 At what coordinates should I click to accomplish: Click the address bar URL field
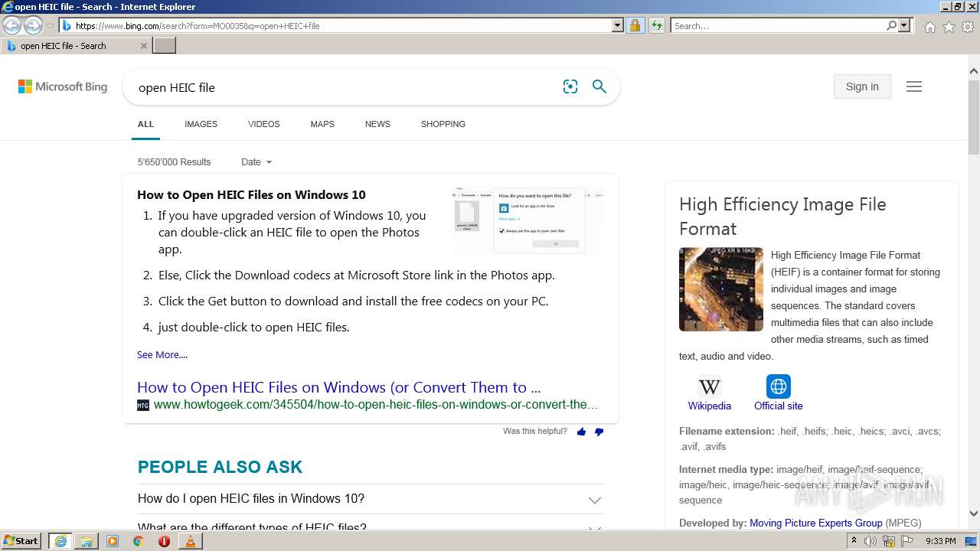click(335, 25)
